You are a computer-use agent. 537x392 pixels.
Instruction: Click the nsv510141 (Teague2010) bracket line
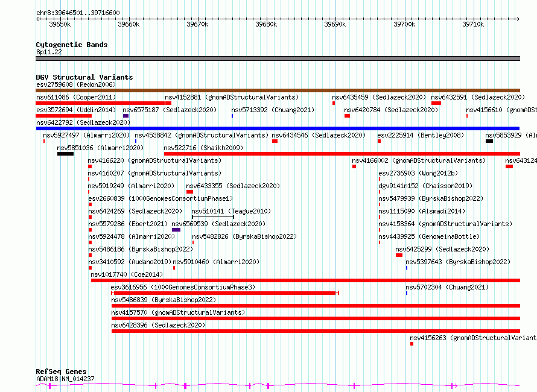tap(213, 217)
